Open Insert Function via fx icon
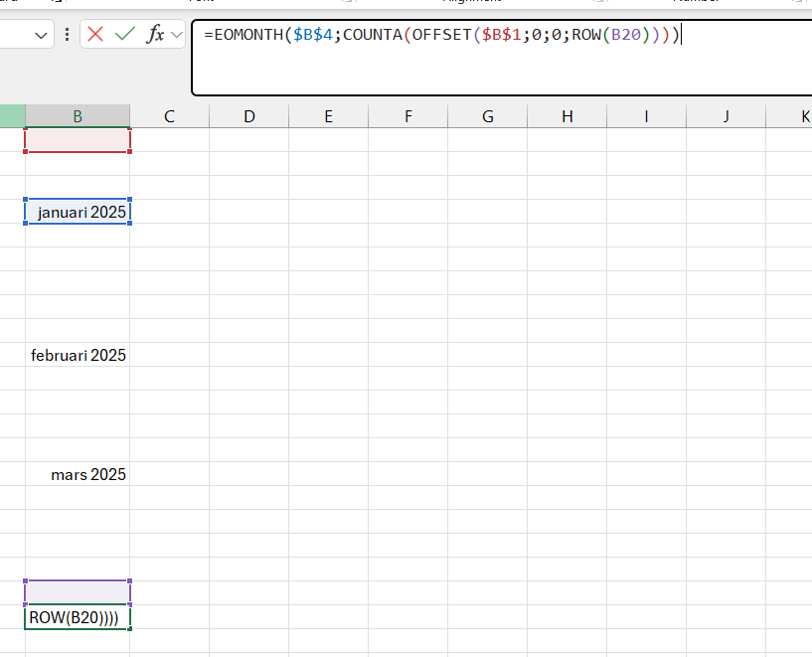The image size is (812, 657). (155, 35)
